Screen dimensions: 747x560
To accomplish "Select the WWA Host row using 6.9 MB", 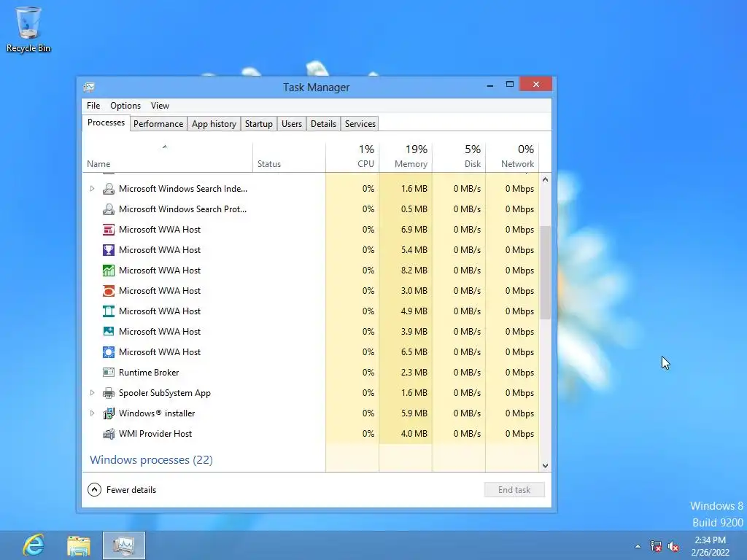I will [311, 230].
